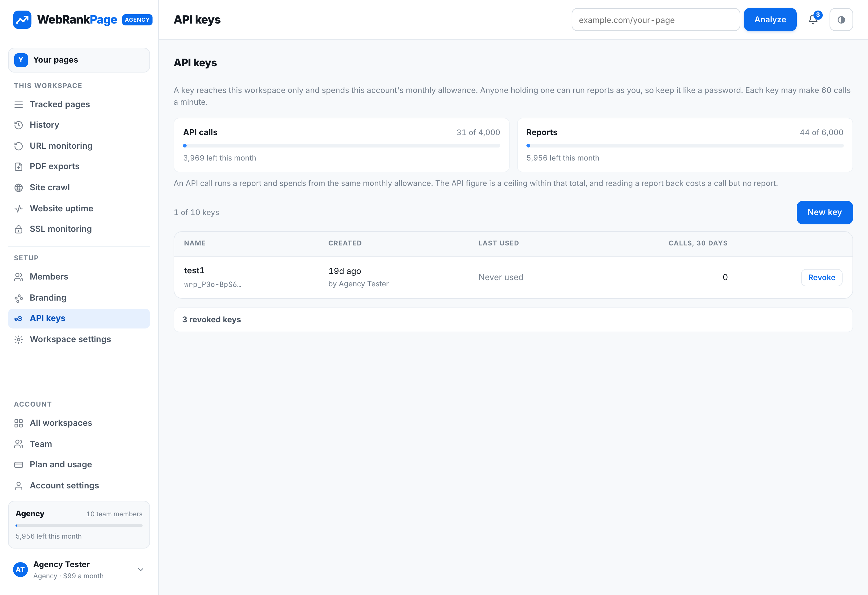The width and height of the screenshot is (868, 595).
Task: Go to Tracked pages
Action: pyautogui.click(x=79, y=104)
